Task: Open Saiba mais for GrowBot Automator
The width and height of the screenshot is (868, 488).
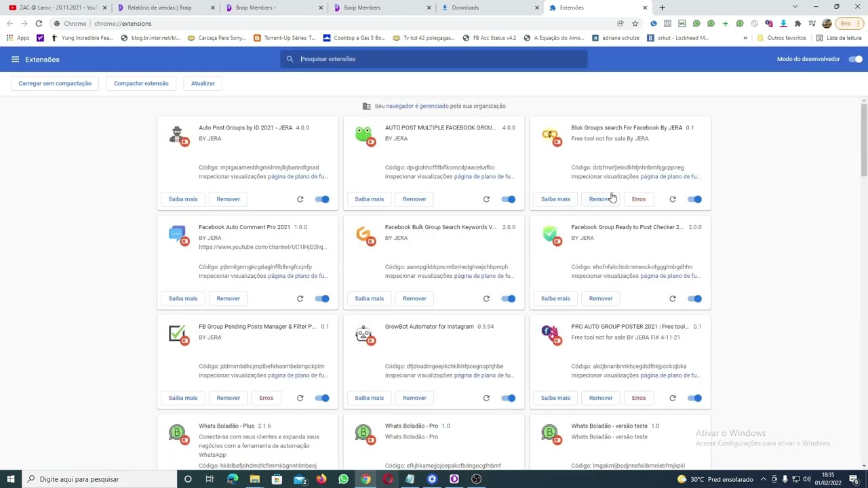Action: coord(369,398)
